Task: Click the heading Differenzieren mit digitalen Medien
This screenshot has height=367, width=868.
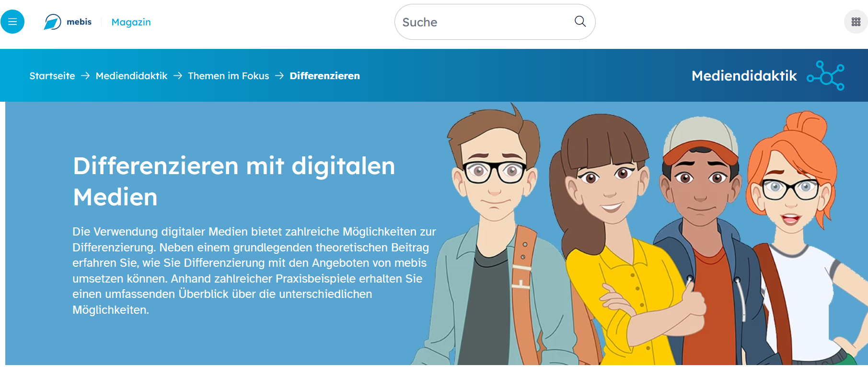Action: (234, 181)
